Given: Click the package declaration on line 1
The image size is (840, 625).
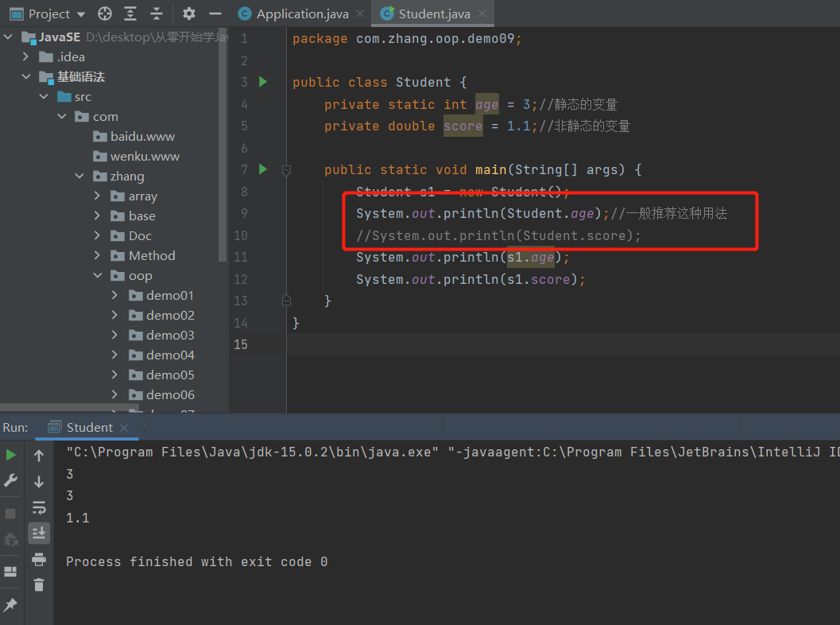Looking at the screenshot, I should (x=407, y=39).
